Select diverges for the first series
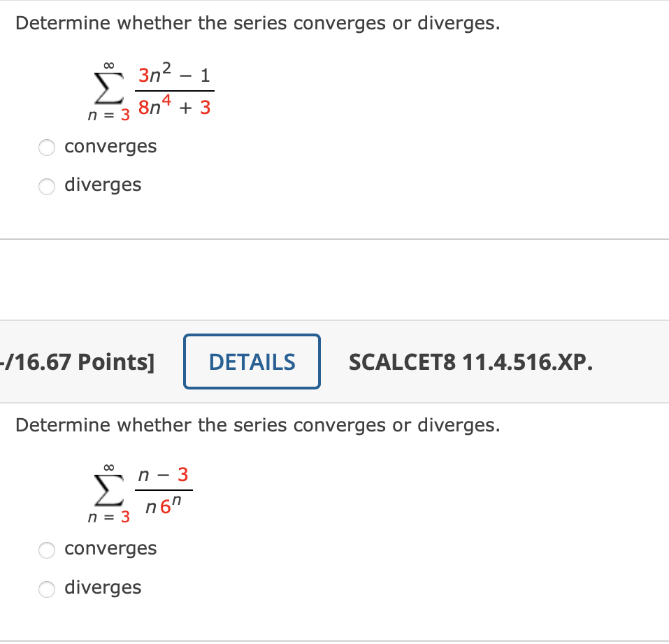Image resolution: width=669 pixels, height=644 pixels. (x=46, y=187)
